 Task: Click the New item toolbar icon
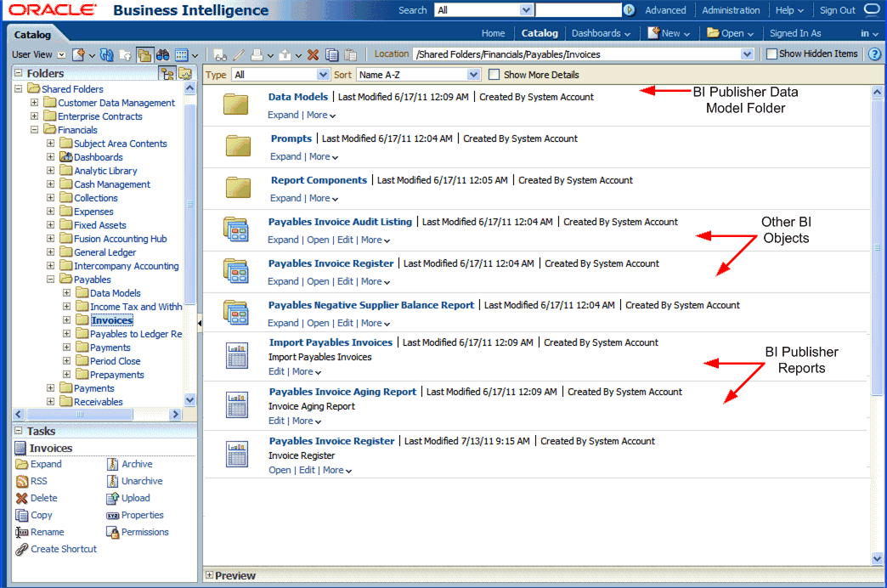click(79, 54)
